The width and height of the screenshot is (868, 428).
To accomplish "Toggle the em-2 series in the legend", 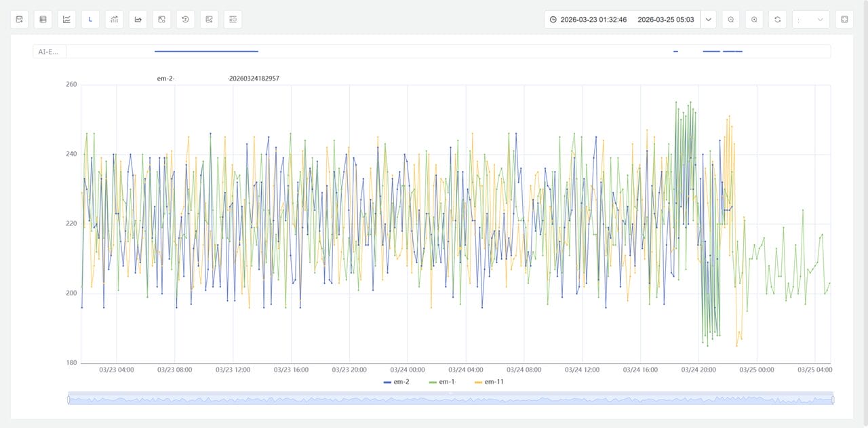I will [397, 382].
